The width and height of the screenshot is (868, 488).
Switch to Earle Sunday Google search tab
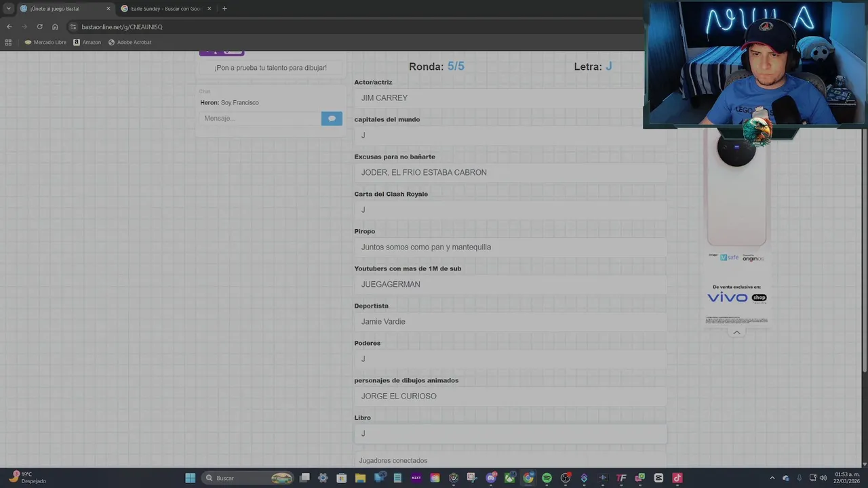166,9
